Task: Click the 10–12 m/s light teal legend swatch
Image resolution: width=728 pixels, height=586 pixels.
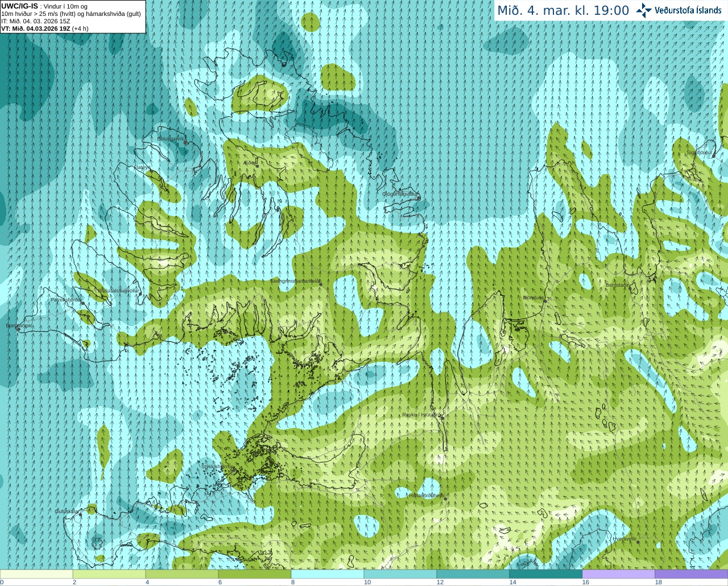Action: tap(400, 574)
